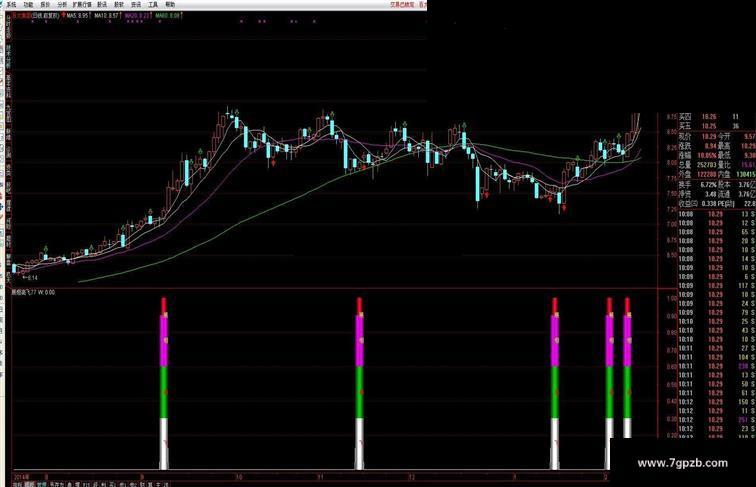Click the 最高 label in quote panel
The image size is (756, 487).
click(725, 146)
